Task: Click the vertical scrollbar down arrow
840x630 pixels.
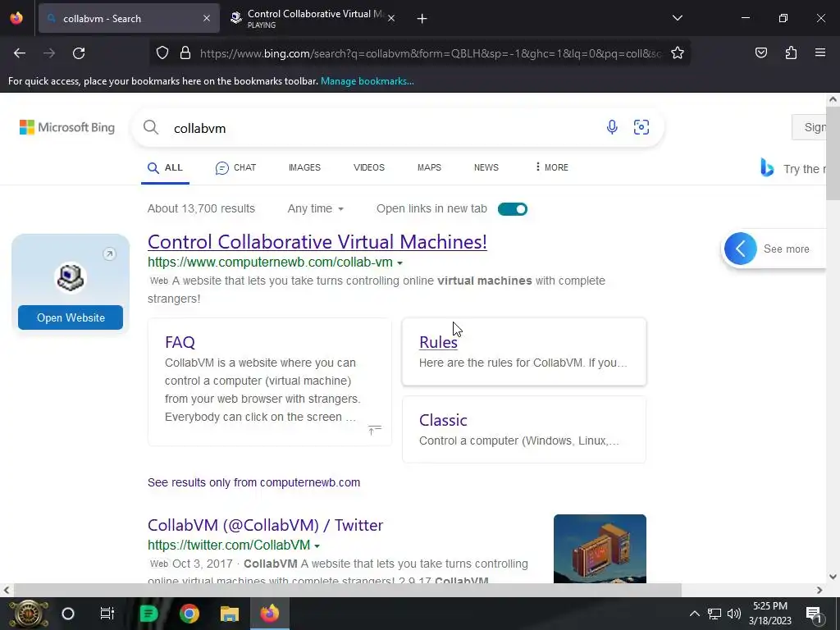Action: coord(833,577)
